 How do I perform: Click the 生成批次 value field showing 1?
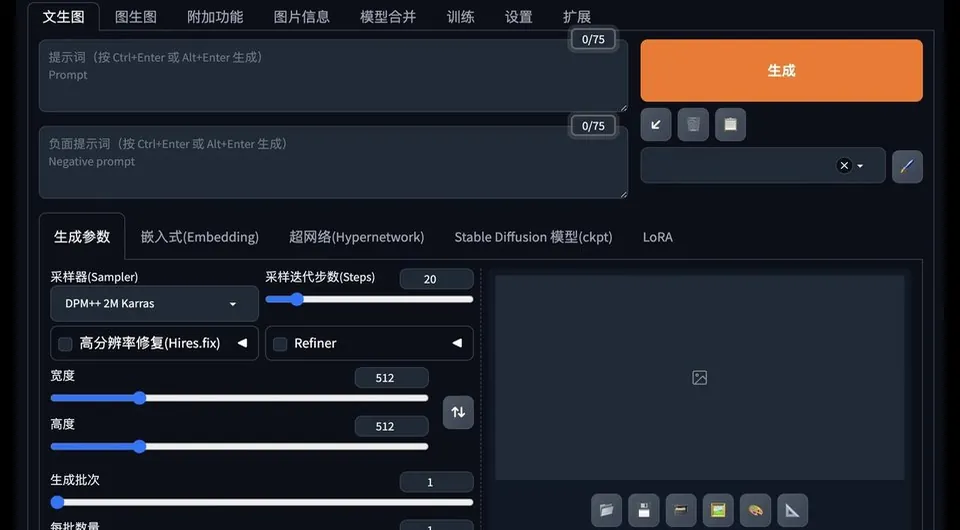pyautogui.click(x=437, y=482)
